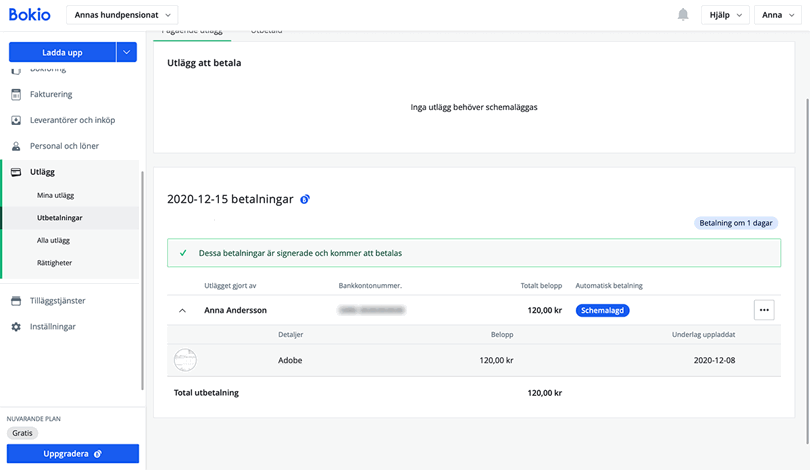Click the Inställningar gear icon
Screen dimensions: 810x470
tap(16, 327)
